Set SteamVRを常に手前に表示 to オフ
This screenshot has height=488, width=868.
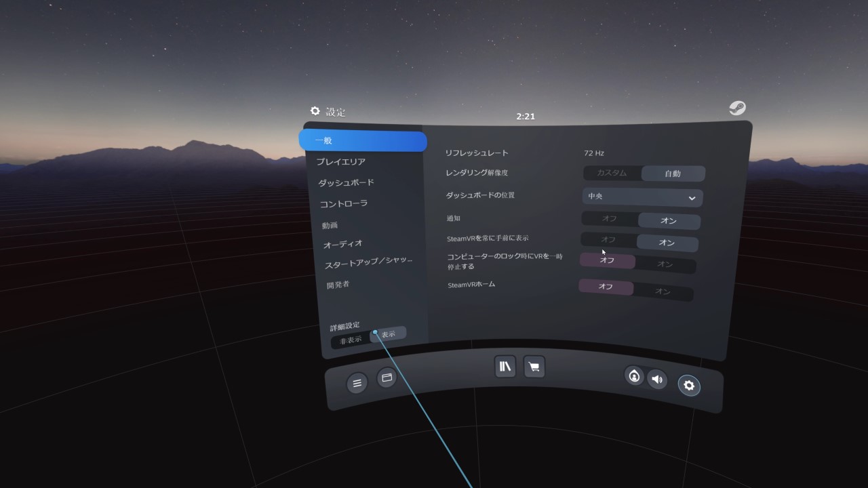pyautogui.click(x=608, y=240)
